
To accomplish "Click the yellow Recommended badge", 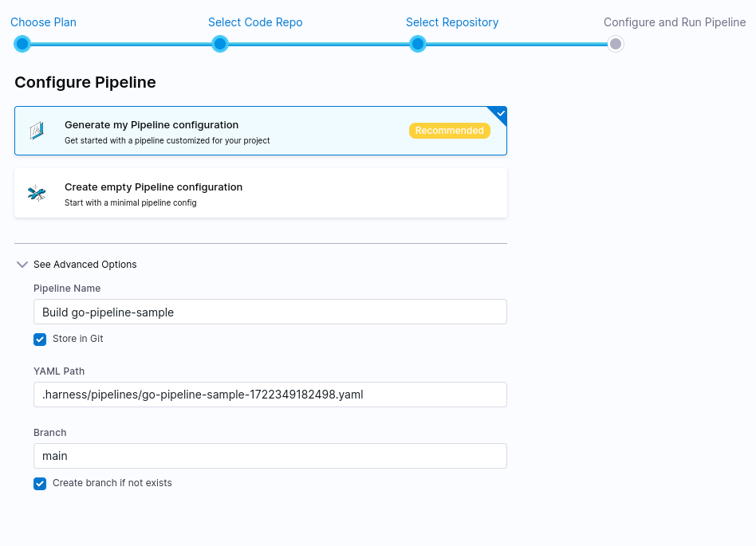I will [449, 131].
